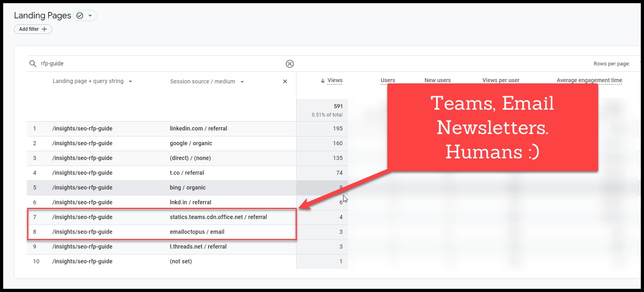The height and width of the screenshot is (292, 644).
Task: Remove the Session source / medium secondary dimension
Action: click(x=285, y=81)
